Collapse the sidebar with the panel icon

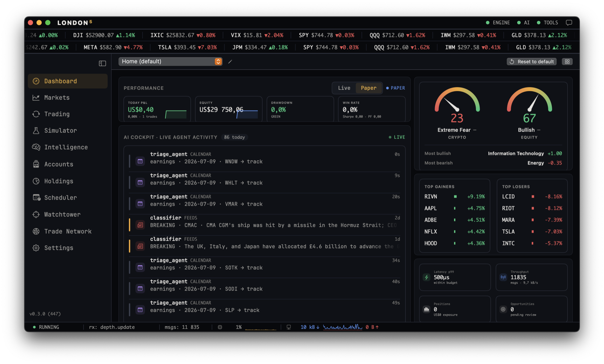click(x=102, y=63)
